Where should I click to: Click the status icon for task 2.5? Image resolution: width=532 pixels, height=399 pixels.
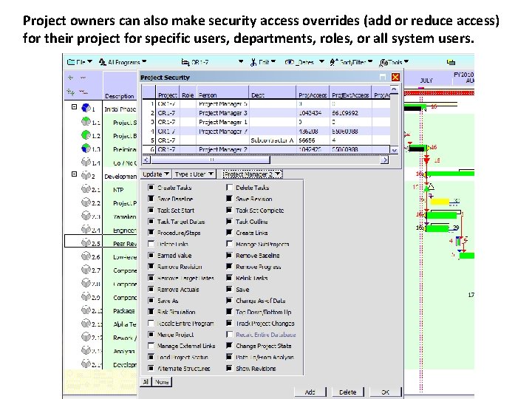tap(86, 242)
